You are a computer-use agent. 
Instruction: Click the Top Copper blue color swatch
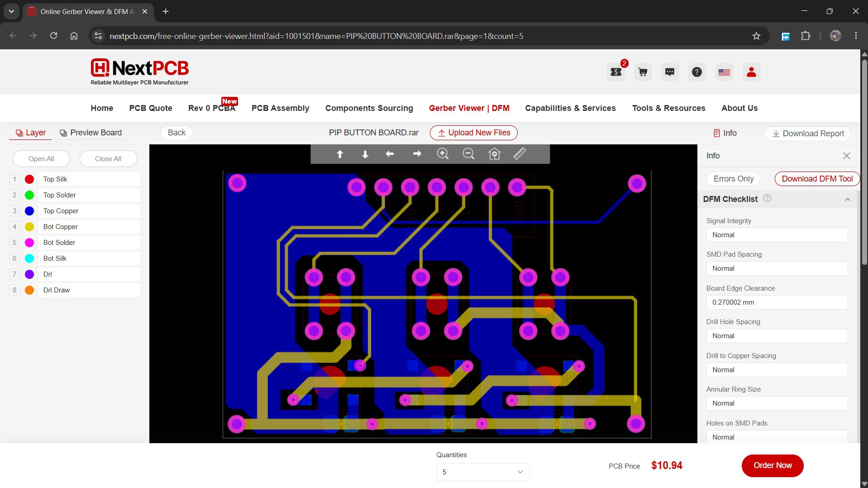pyautogui.click(x=29, y=211)
